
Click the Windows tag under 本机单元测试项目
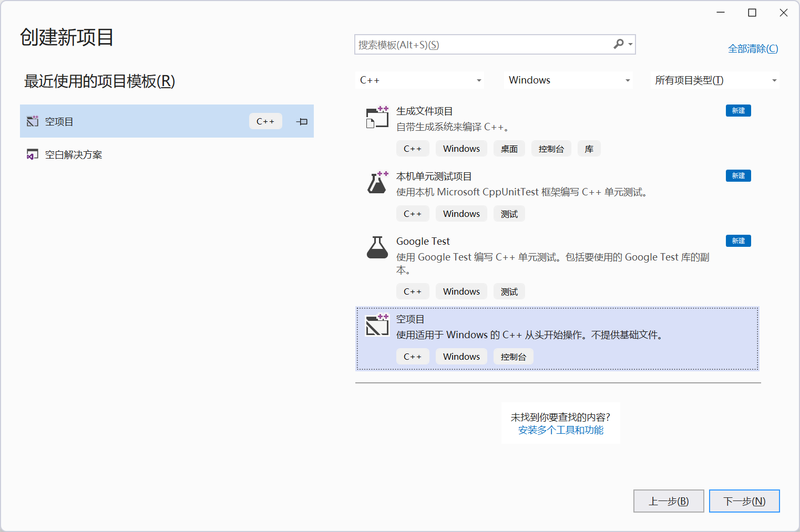click(x=461, y=214)
